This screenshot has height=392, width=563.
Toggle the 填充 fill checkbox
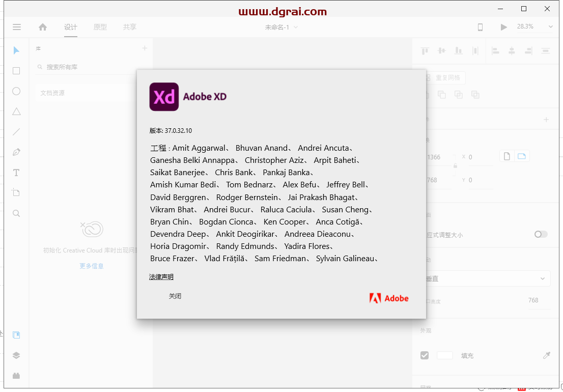[x=425, y=355]
